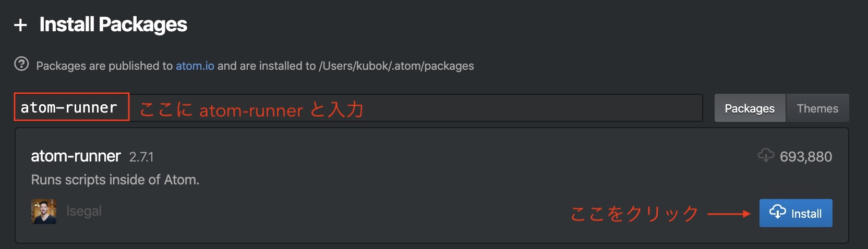
Task: Open the atom-runner package title
Action: (x=76, y=156)
